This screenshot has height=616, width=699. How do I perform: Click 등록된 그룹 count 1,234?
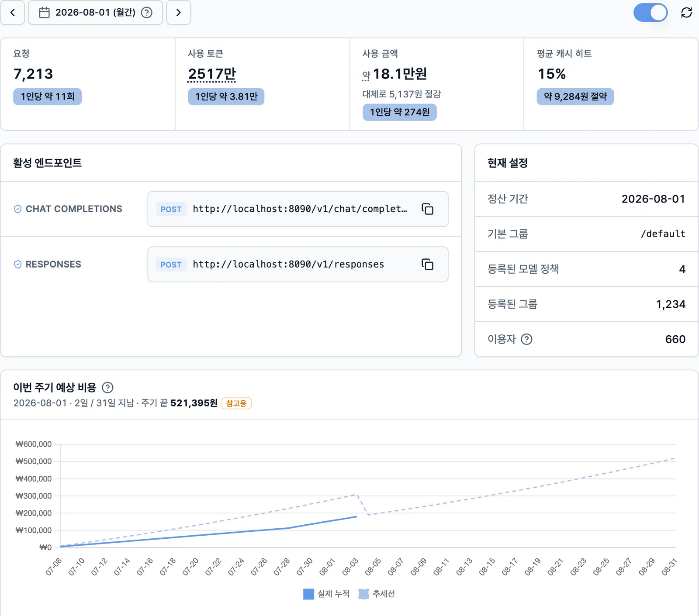coord(671,304)
